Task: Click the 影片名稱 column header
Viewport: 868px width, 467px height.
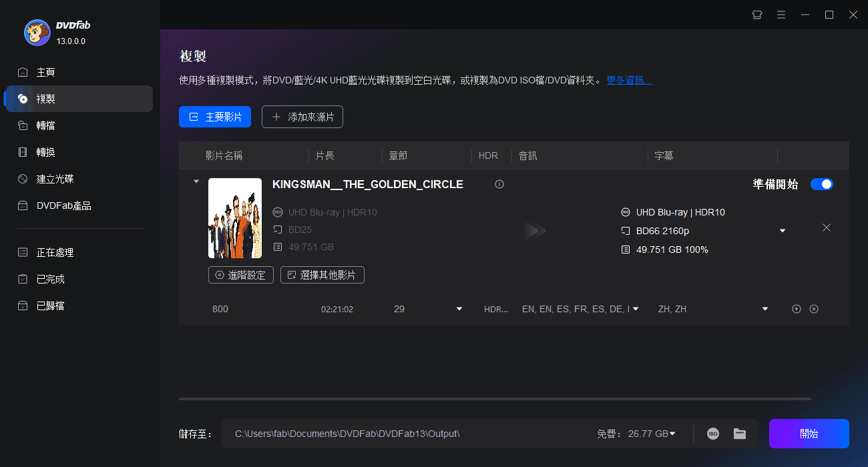Action: point(224,155)
